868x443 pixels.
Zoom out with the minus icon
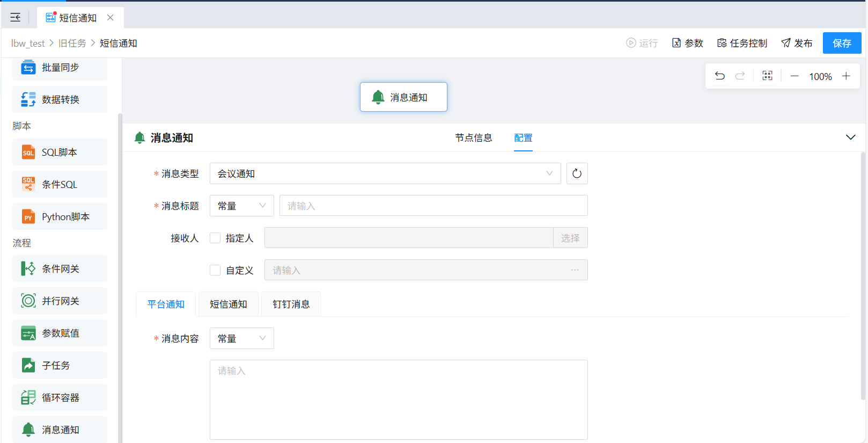pos(795,76)
